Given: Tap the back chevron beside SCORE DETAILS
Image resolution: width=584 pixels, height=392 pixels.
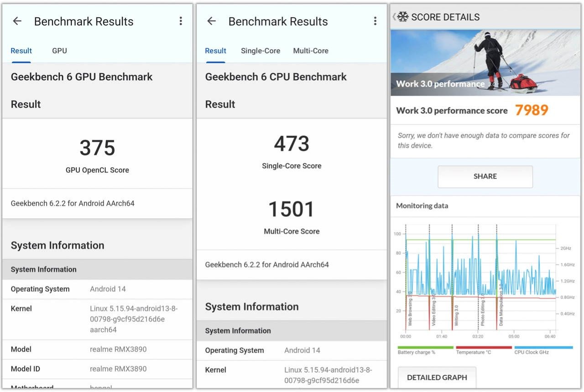Looking at the screenshot, I should pyautogui.click(x=394, y=17).
